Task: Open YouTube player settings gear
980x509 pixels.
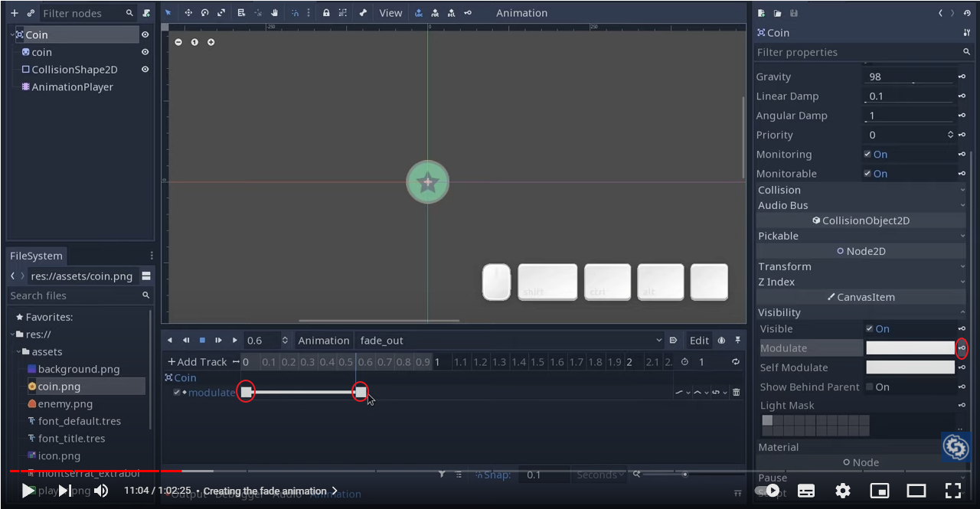Action: pos(843,491)
